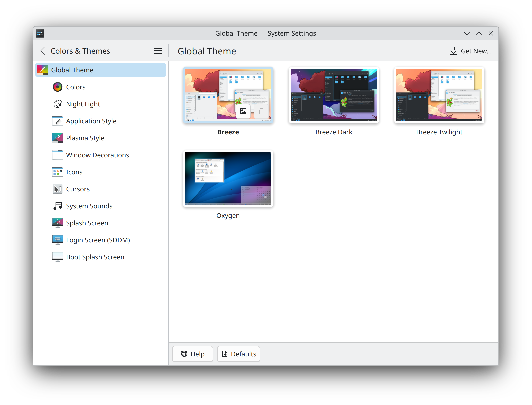Image resolution: width=532 pixels, height=405 pixels.
Task: Switch to Plasma Style page
Action: (x=101, y=138)
